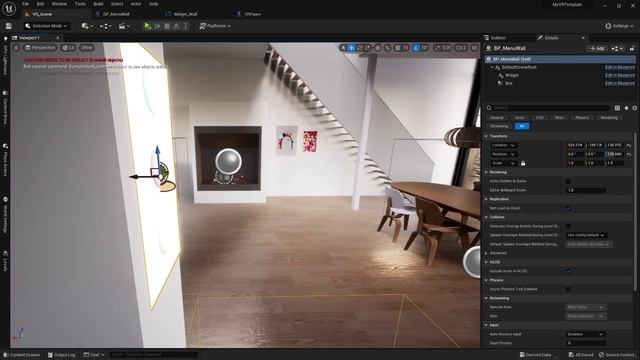The width and height of the screenshot is (640, 360).
Task: Toggle rotation angle snapping in viewport toolbar
Action: point(416,48)
